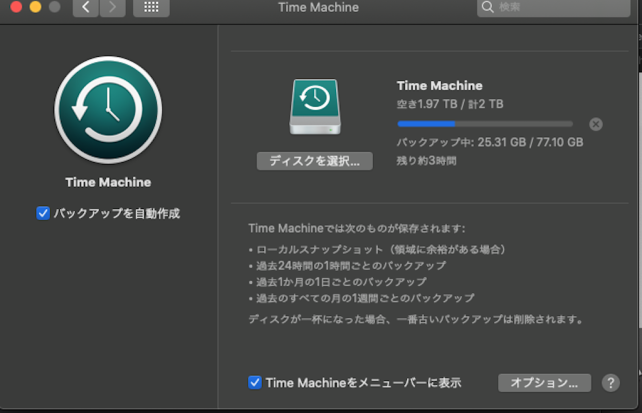Open the オプション... button
The height and width of the screenshot is (413, 642).
(x=544, y=383)
